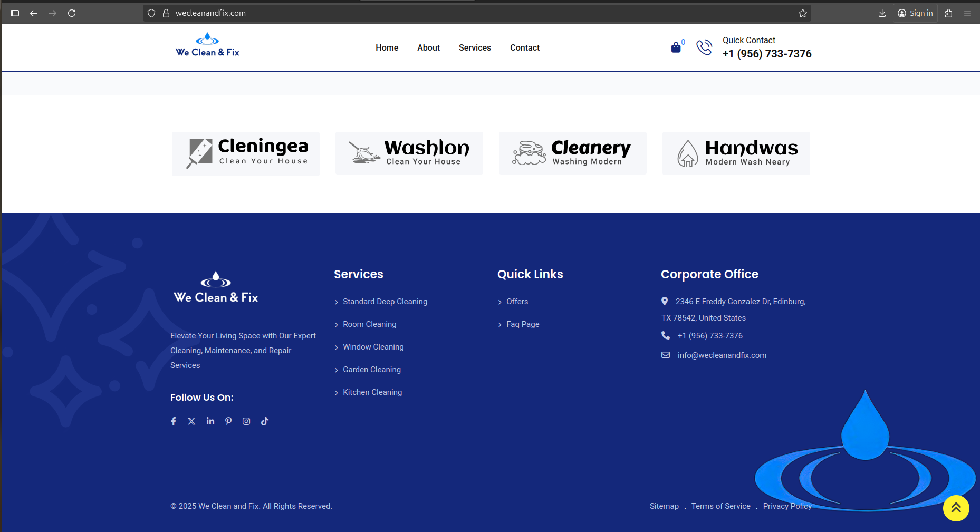
Task: Click the TikTok icon in footer
Action: (265, 421)
